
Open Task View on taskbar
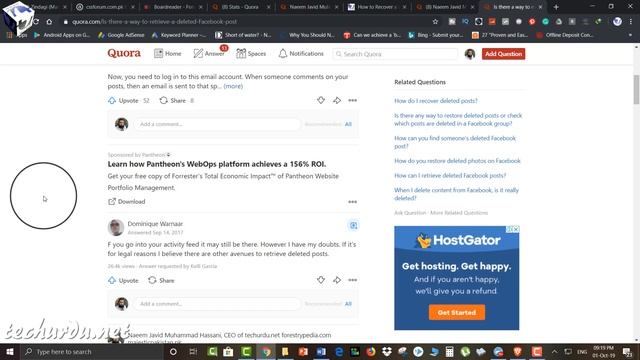pos(193,351)
